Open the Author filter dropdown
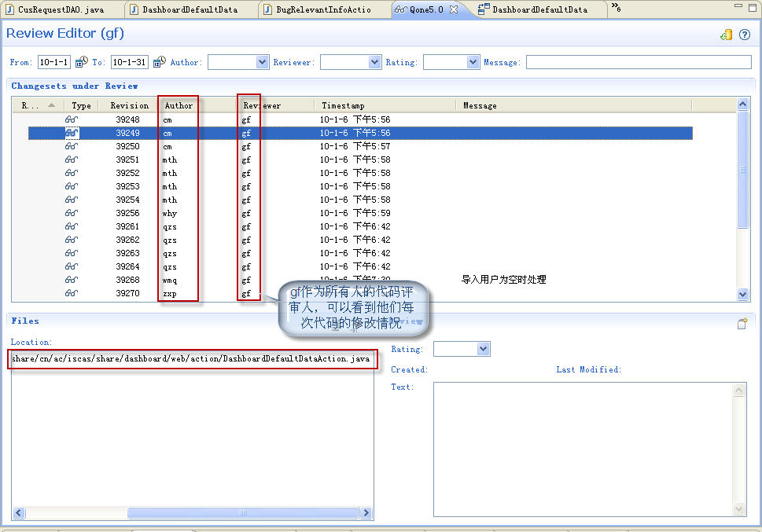The width and height of the screenshot is (762, 532). click(x=262, y=62)
